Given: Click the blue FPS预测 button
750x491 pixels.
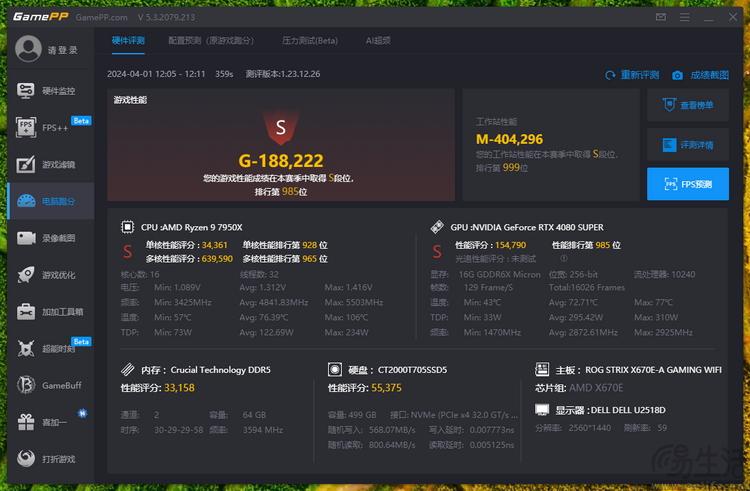Looking at the screenshot, I should point(688,184).
